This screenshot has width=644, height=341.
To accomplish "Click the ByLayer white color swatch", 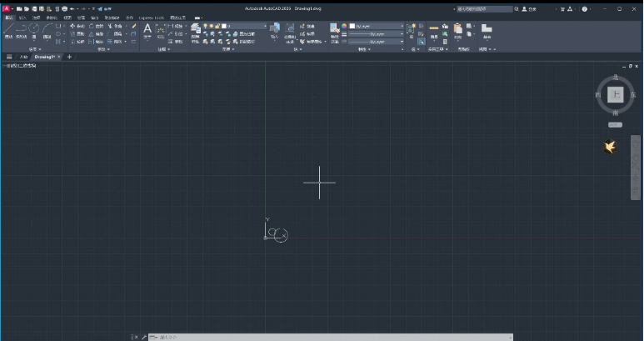I will pos(352,26).
